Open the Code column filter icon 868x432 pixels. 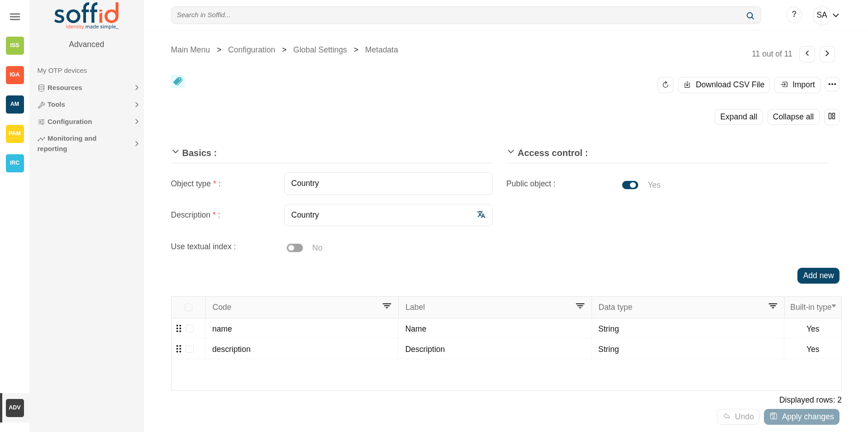click(x=386, y=306)
